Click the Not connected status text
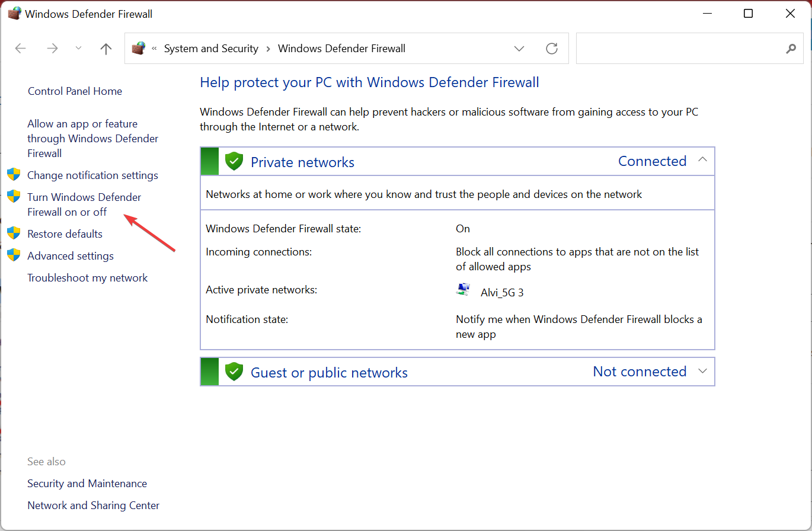 (x=640, y=372)
